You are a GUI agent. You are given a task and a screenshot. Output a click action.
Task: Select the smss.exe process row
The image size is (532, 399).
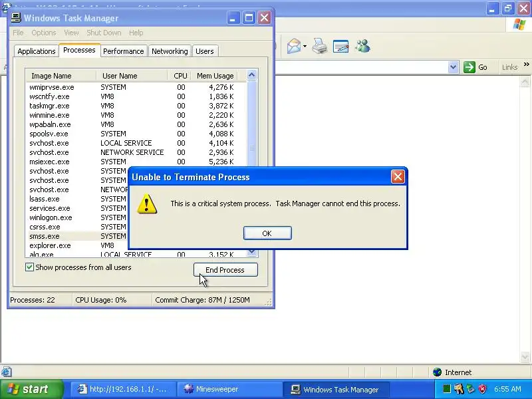78,236
